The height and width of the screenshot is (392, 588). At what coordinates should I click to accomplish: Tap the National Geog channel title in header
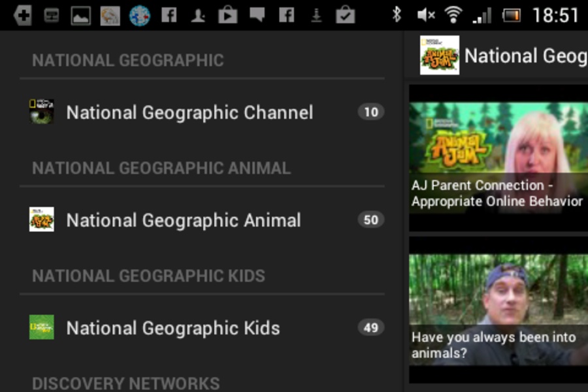pos(526,56)
